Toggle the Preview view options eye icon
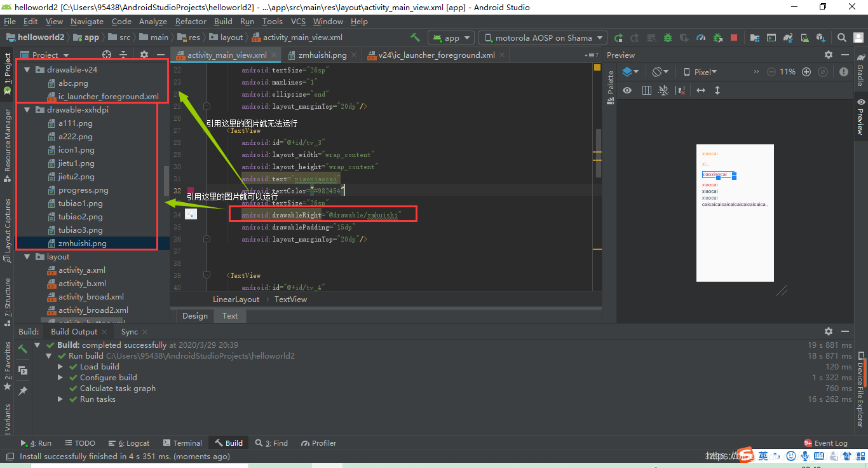The height and width of the screenshot is (468, 868). pyautogui.click(x=627, y=90)
